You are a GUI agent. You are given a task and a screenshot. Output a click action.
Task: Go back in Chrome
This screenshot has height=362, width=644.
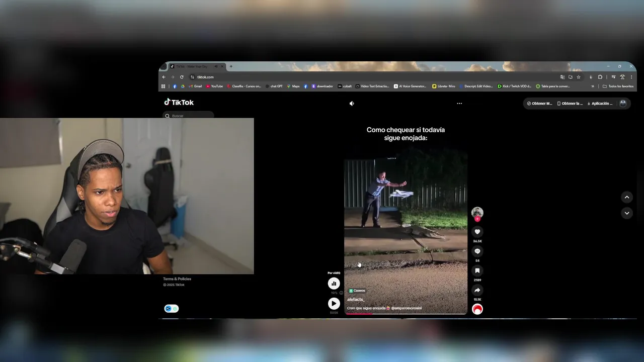click(164, 77)
